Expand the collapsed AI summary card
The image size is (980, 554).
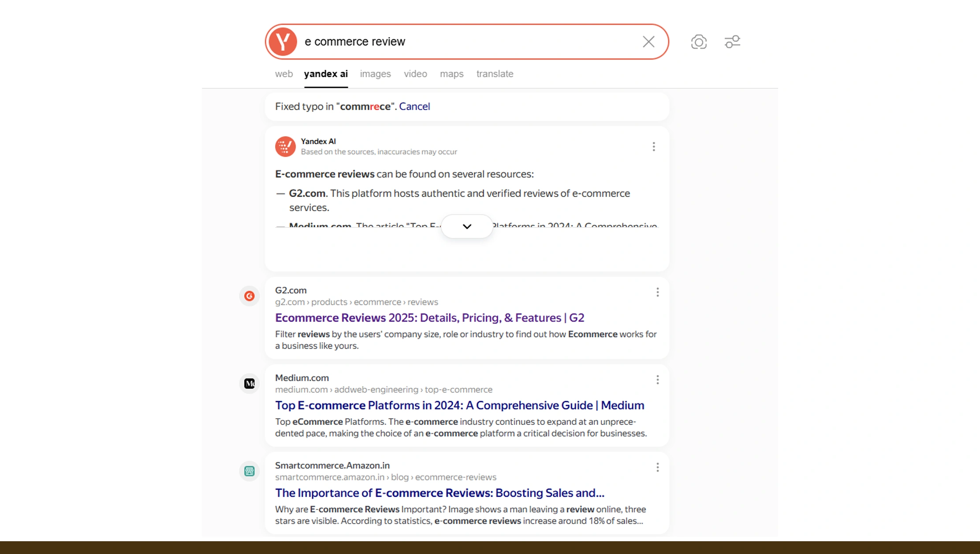(x=466, y=226)
